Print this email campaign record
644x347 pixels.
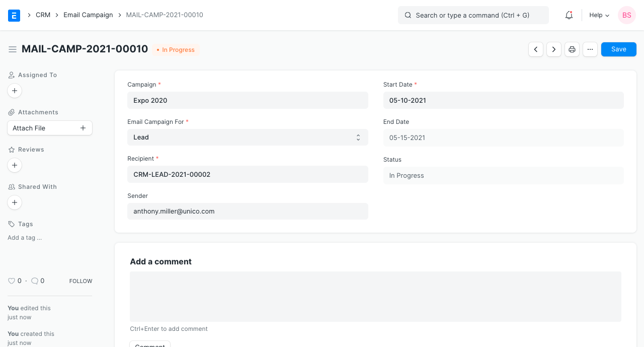tap(572, 49)
